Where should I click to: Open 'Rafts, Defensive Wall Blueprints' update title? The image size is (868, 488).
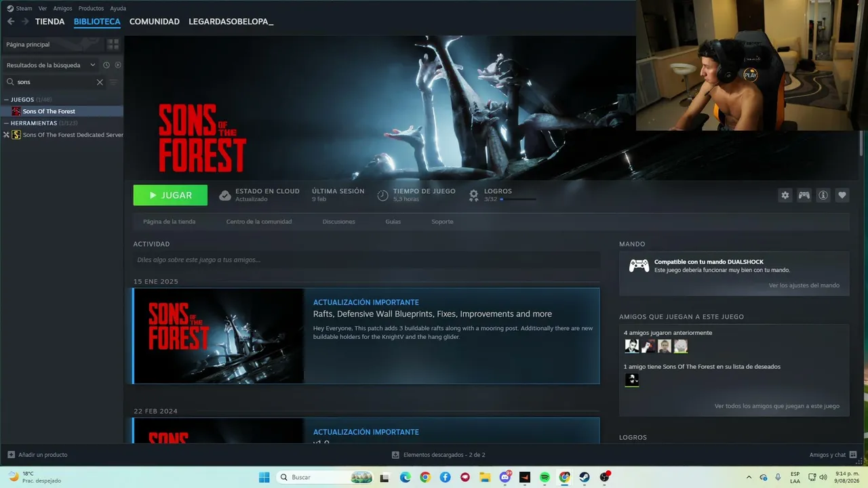(x=433, y=314)
